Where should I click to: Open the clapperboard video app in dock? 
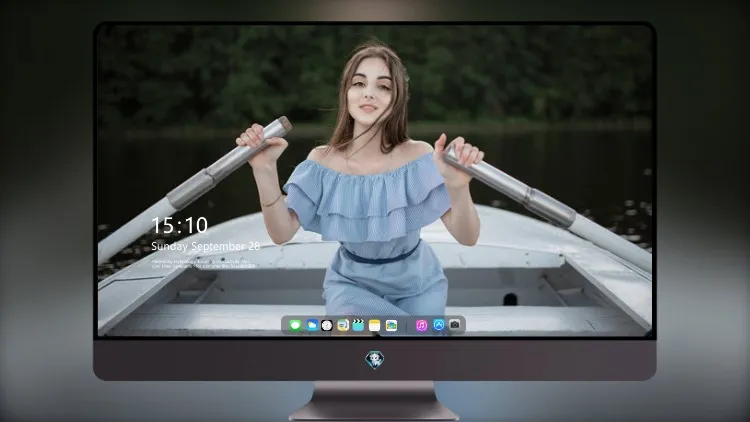pyautogui.click(x=358, y=325)
